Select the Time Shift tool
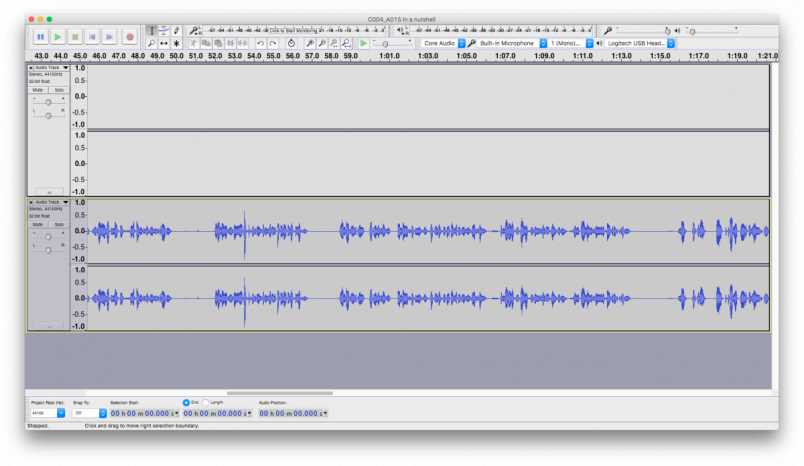The height and width of the screenshot is (466, 804). (164, 44)
